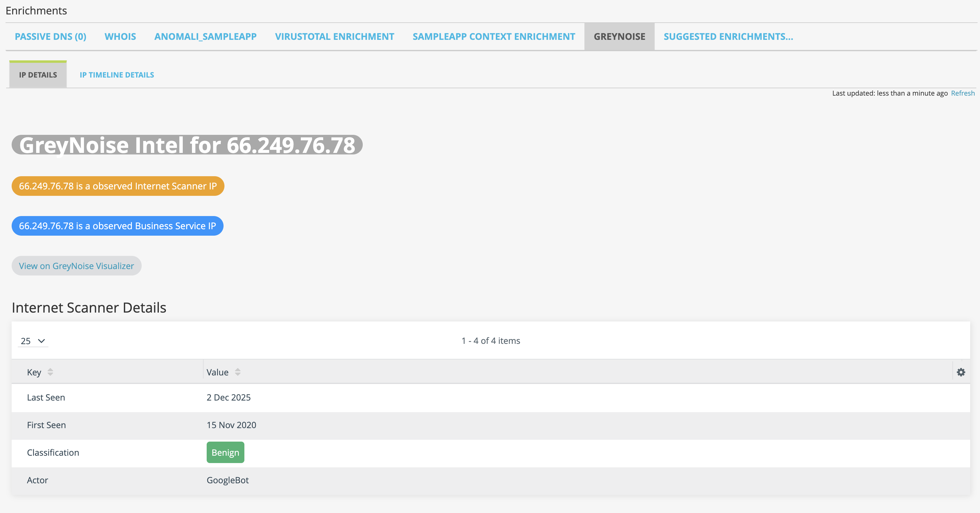Select the ANOMALI_SAMPLEAPP tab
The height and width of the screenshot is (513, 980).
tap(205, 36)
